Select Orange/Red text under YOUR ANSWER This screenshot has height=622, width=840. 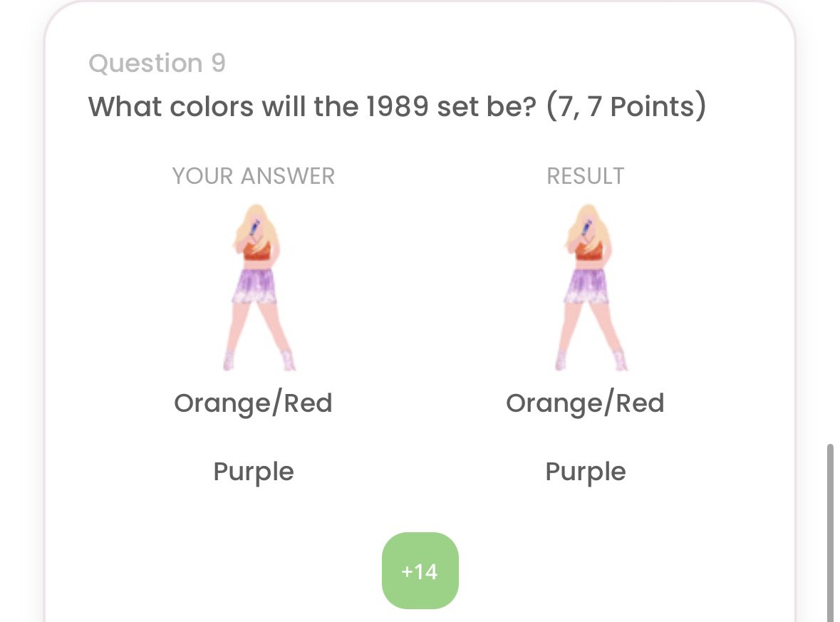[x=254, y=403]
